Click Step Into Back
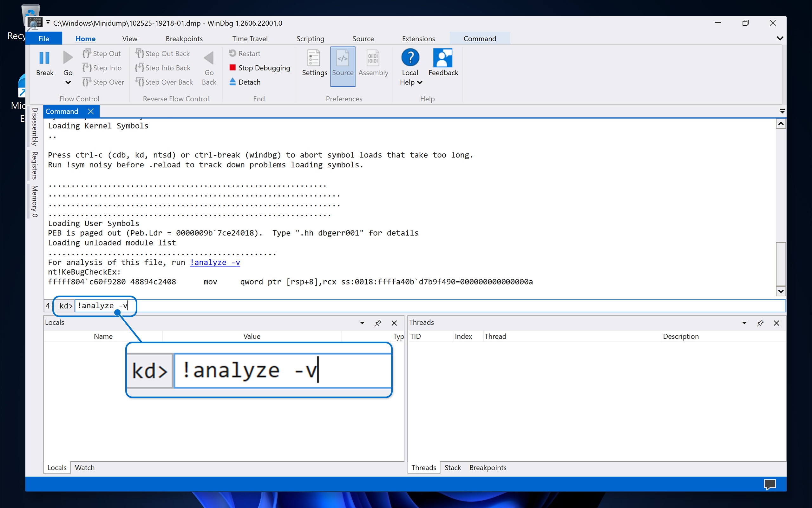The width and height of the screenshot is (812, 508). pos(163,68)
